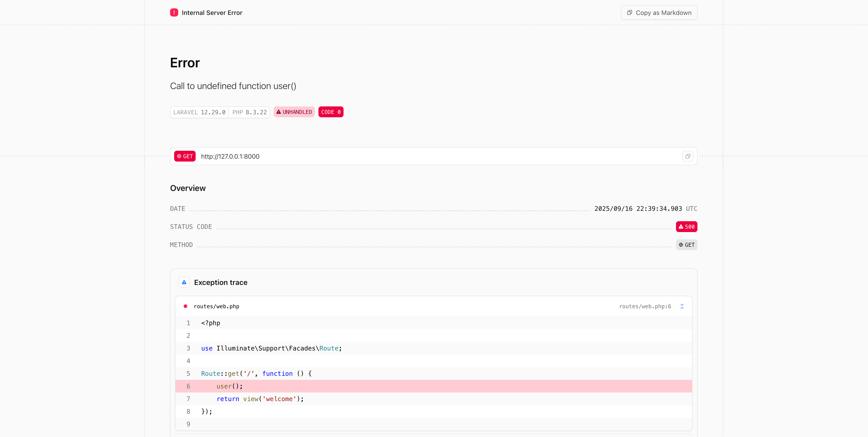Open routes/web.php:6 in the editor
868x437 pixels.
coord(645,306)
